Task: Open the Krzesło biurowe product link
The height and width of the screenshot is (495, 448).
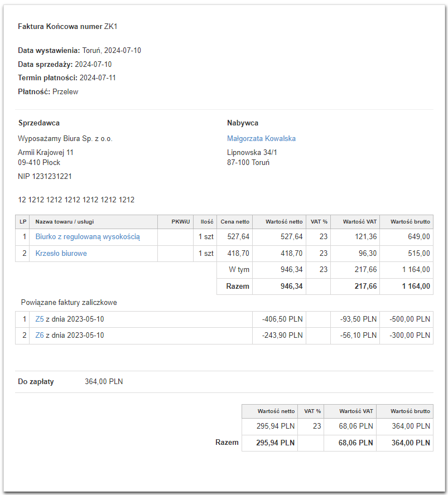Action: (61, 253)
